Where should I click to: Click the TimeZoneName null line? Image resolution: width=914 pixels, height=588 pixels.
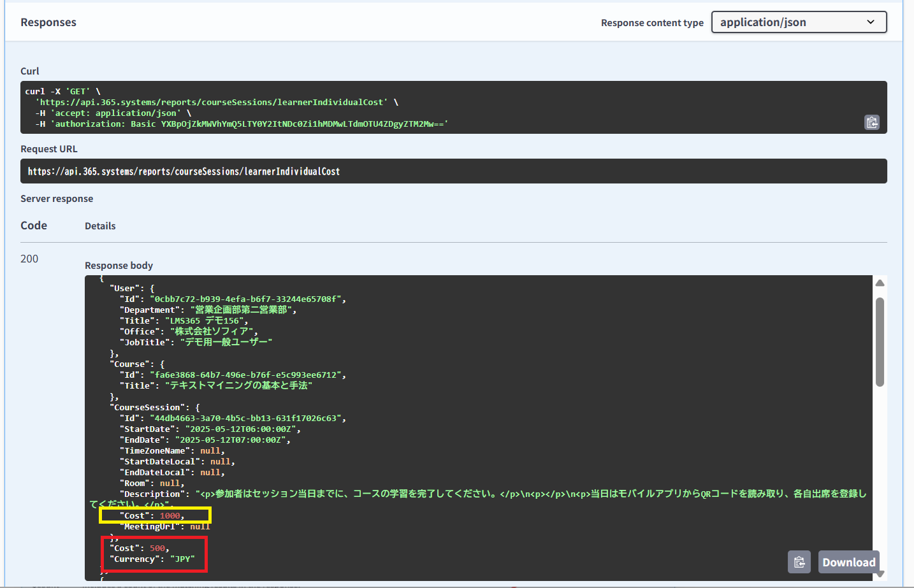click(172, 451)
